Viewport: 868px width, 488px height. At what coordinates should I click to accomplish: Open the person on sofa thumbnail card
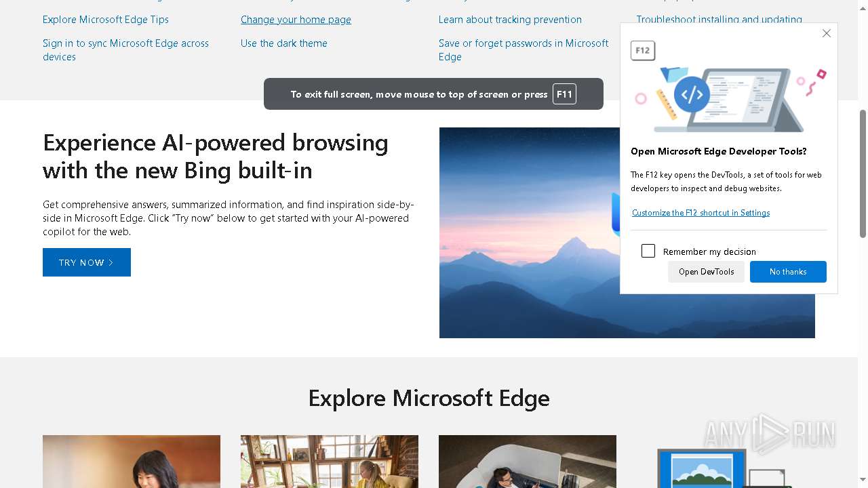(528, 462)
